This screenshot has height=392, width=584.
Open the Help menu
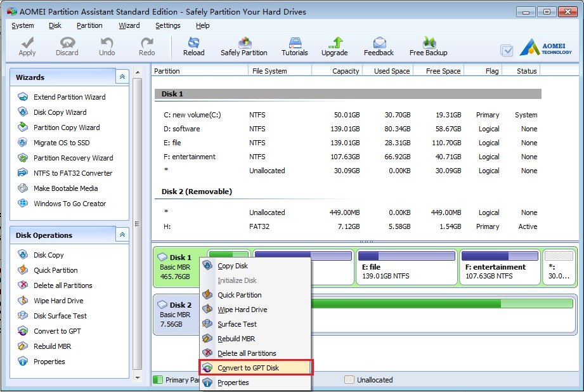point(203,26)
